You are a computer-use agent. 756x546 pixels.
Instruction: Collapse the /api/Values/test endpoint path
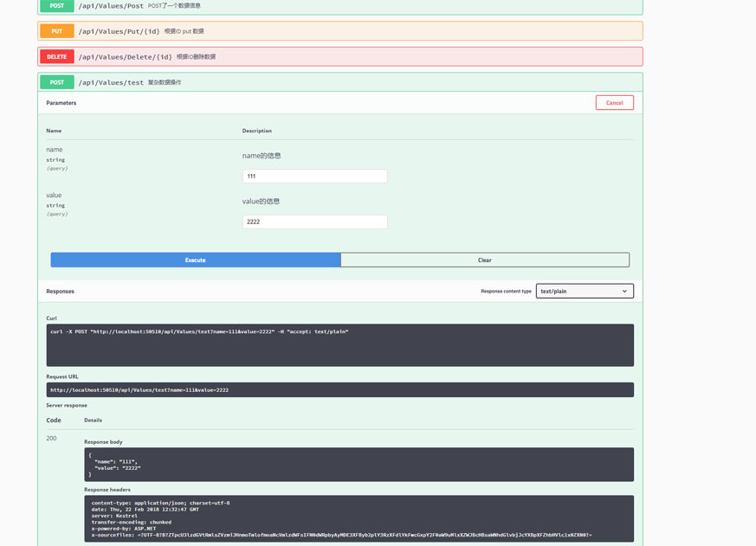click(111, 82)
